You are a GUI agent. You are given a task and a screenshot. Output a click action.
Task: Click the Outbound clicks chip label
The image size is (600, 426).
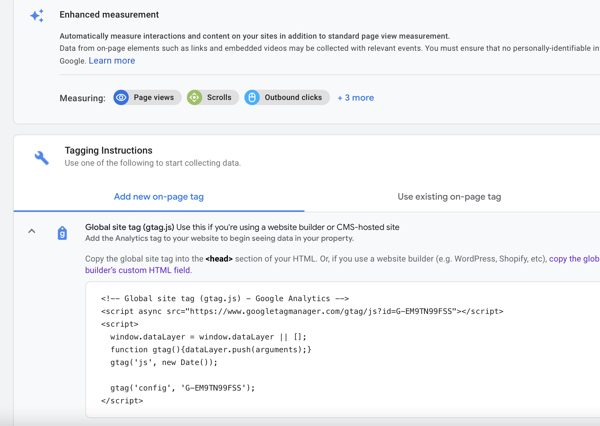tap(293, 98)
